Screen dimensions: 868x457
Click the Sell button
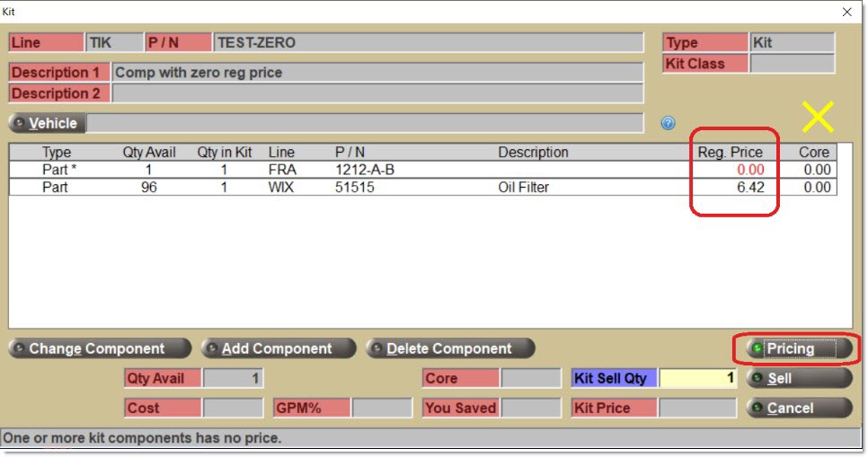point(798,379)
